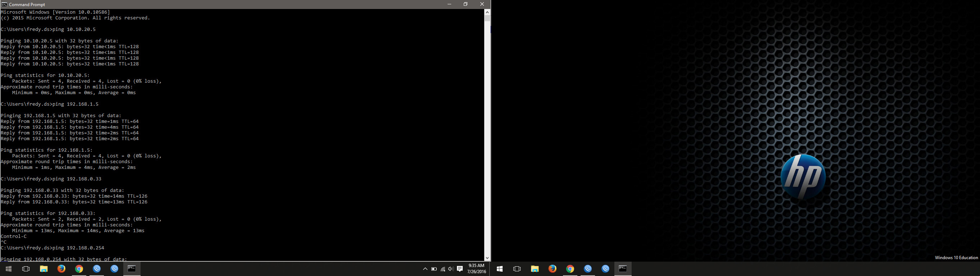
Task: Click 'Packets: Sent = 2, Received = 2' line
Action: (x=87, y=219)
